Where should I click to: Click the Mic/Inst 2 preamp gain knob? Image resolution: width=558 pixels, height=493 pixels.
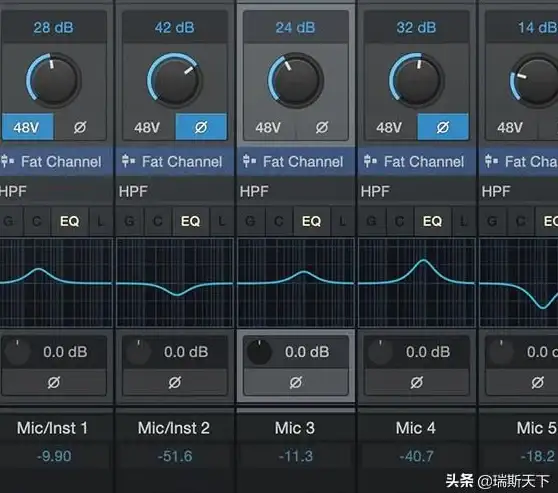174,80
